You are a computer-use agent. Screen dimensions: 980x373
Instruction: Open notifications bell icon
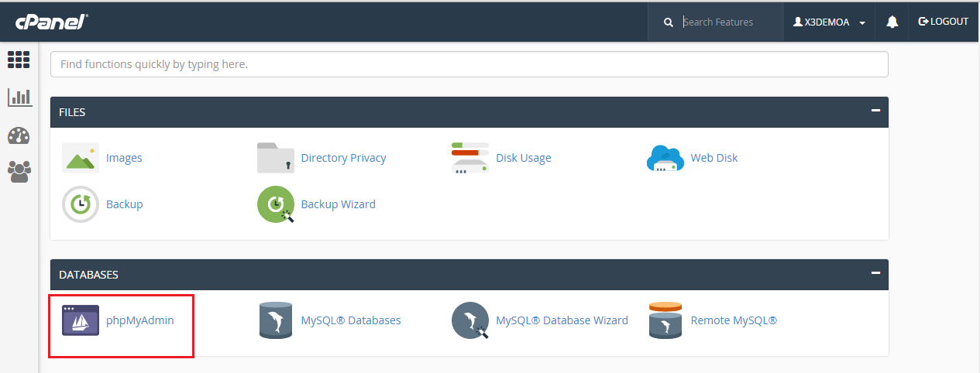(x=892, y=22)
